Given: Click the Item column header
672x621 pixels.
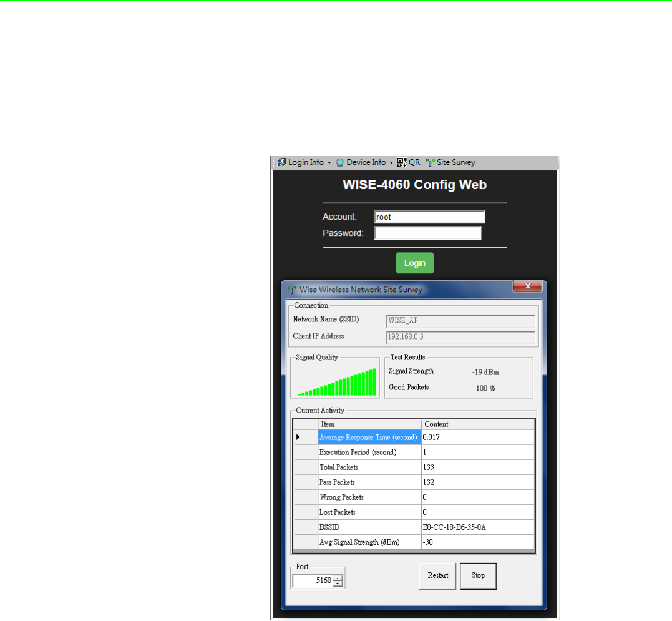Looking at the screenshot, I should click(x=369, y=424).
